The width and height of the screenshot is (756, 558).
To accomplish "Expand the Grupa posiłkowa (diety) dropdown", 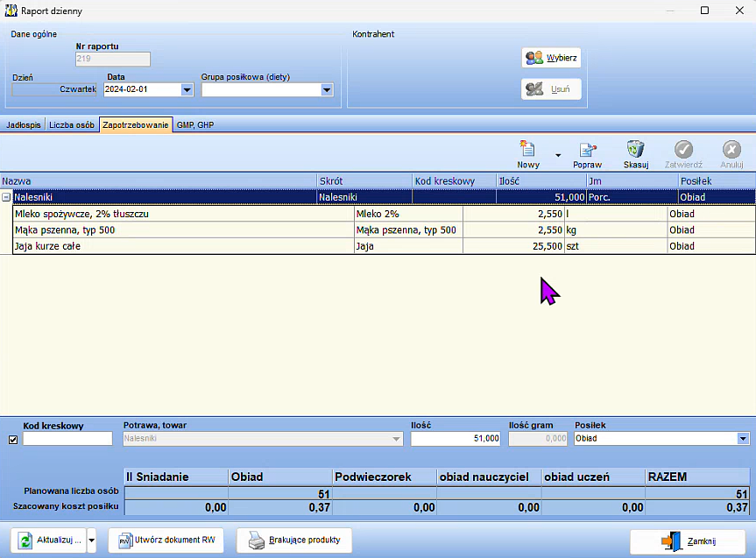I will click(327, 89).
